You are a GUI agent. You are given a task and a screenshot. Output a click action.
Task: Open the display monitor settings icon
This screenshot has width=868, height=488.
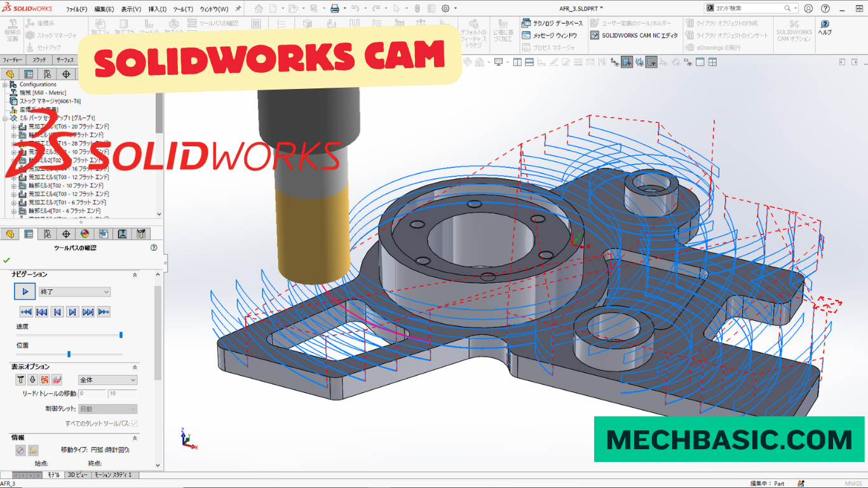coord(499,62)
